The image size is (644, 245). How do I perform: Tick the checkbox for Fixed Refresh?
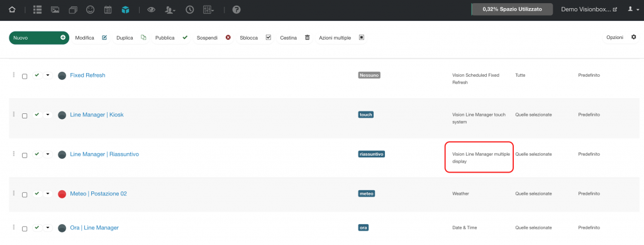(25, 76)
